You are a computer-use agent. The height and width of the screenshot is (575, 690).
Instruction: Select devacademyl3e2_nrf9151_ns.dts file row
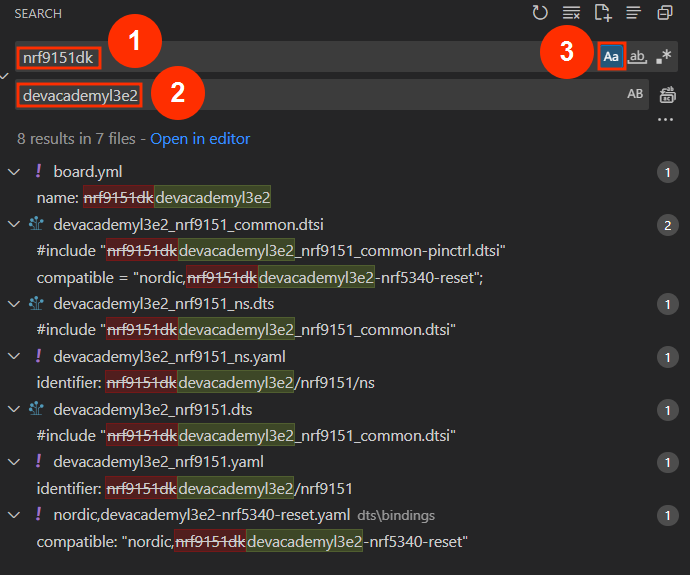point(345,304)
